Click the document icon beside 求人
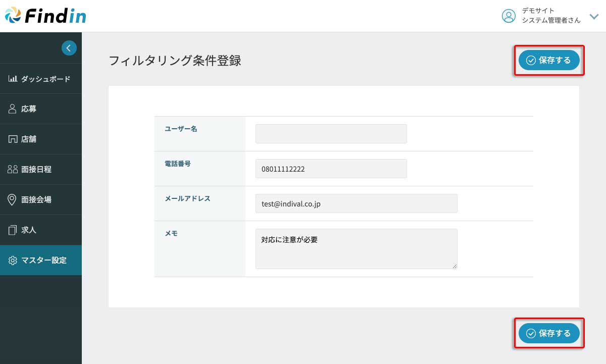 [13, 230]
